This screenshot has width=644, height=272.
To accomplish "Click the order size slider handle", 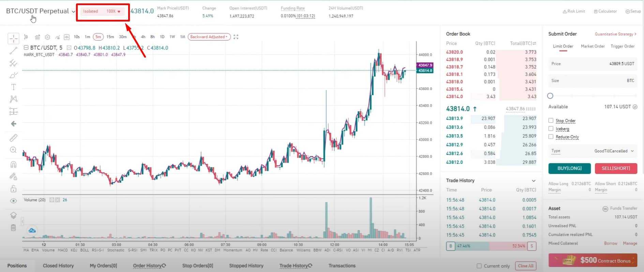I will click(550, 96).
